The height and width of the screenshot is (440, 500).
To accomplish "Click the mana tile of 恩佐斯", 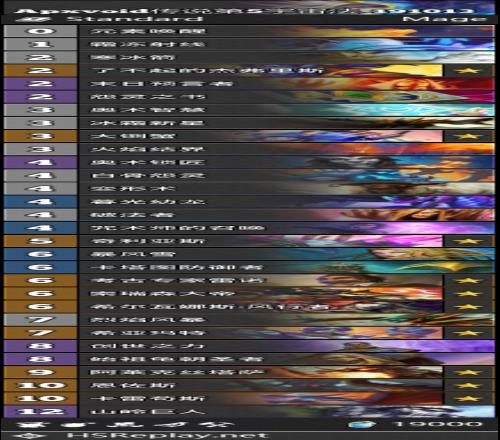I will coord(40,385).
